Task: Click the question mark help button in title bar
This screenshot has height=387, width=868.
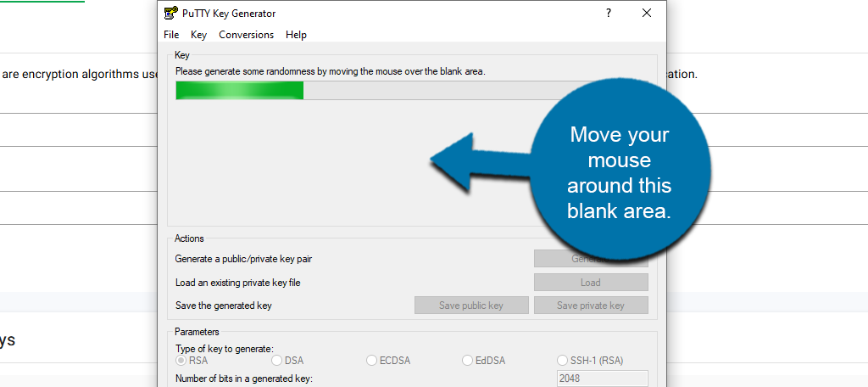Action: click(608, 13)
